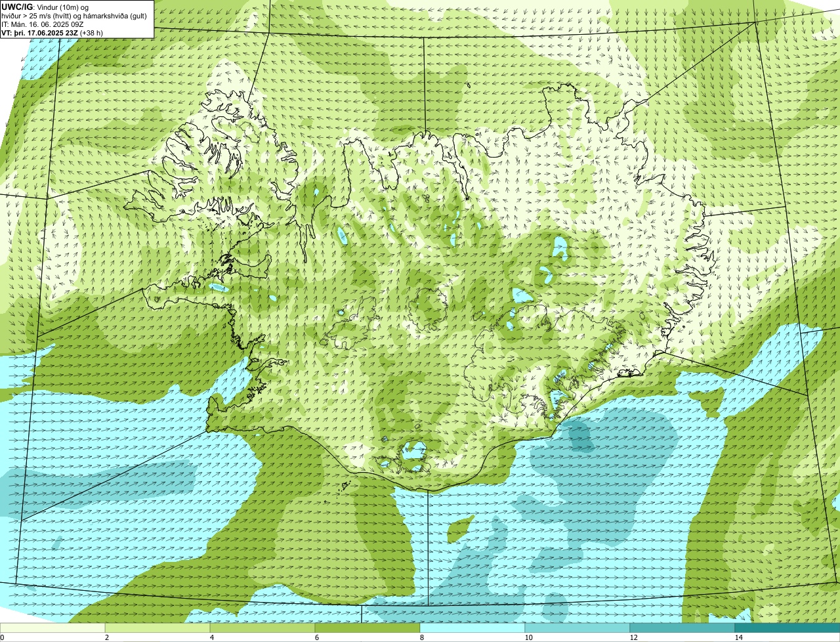This screenshot has width=840, height=642.
Task: Click the line "hviður > 25 m/s (hvítt) og hámarkshviða (gult)"
Action: [x=74, y=16]
